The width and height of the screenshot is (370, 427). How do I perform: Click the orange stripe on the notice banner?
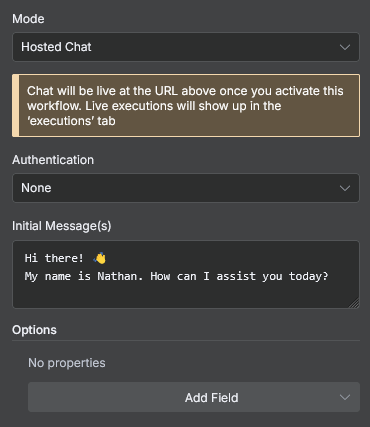coord(16,106)
